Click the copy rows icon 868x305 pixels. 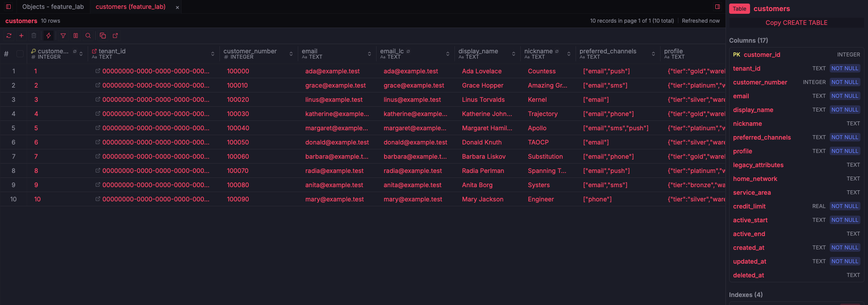click(103, 36)
